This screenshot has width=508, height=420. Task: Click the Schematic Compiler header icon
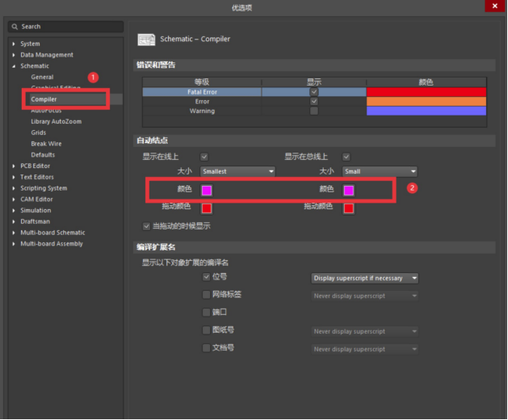[146, 39]
